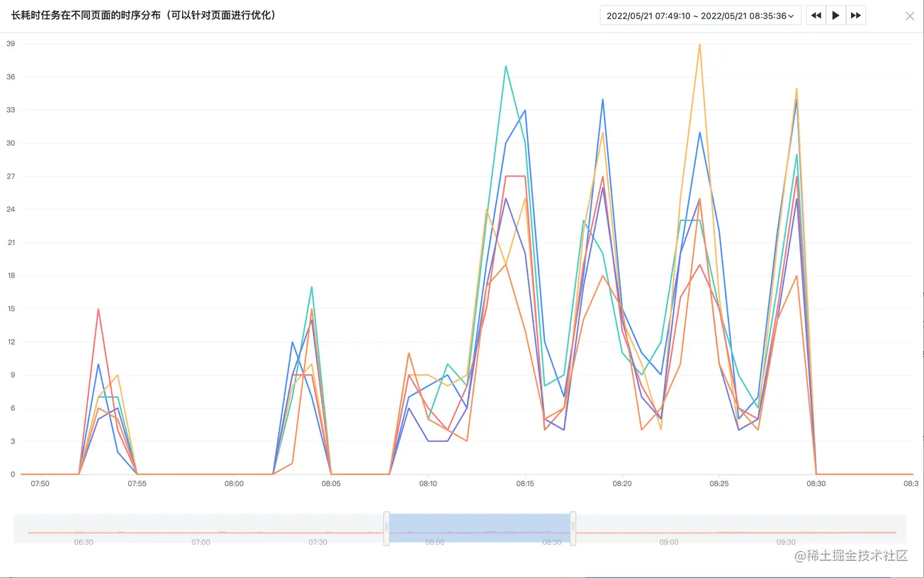Click the 09:00 mark in overview timeline

pos(669,542)
